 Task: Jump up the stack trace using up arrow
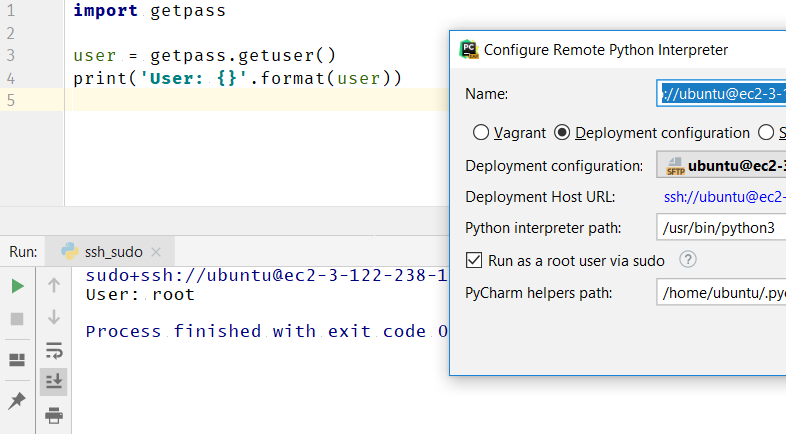click(x=54, y=285)
